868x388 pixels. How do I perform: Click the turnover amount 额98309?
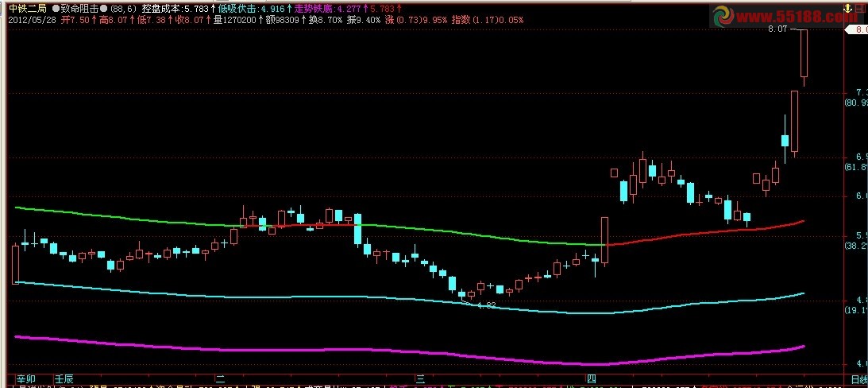click(x=283, y=20)
